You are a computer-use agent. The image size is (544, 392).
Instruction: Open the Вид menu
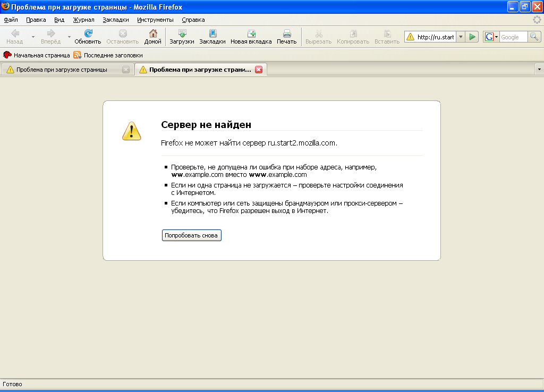[59, 20]
